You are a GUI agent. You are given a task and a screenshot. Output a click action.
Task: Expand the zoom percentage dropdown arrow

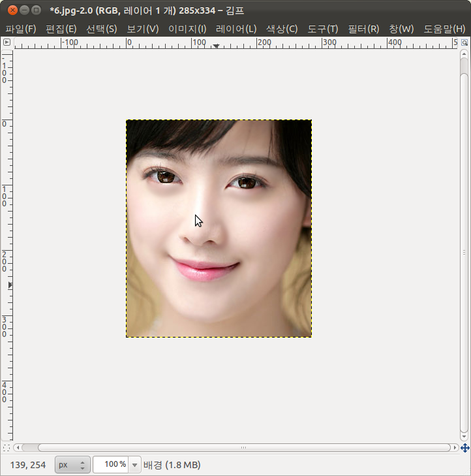(134, 465)
